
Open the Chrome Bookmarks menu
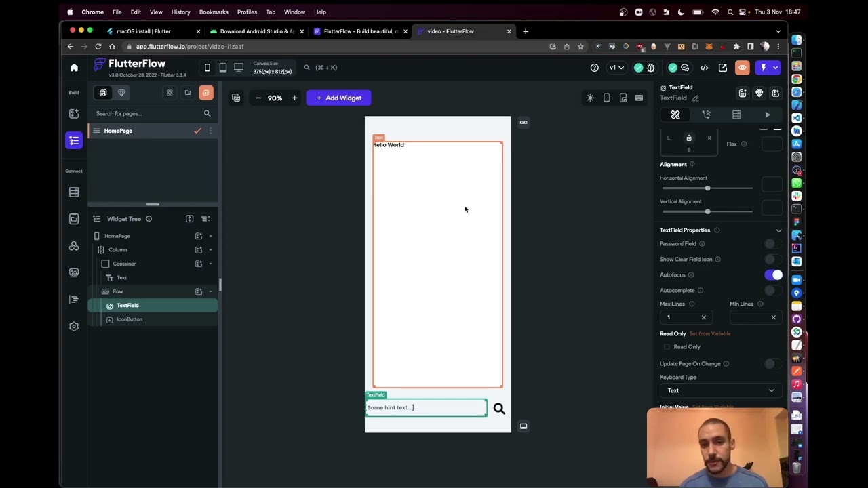214,12
